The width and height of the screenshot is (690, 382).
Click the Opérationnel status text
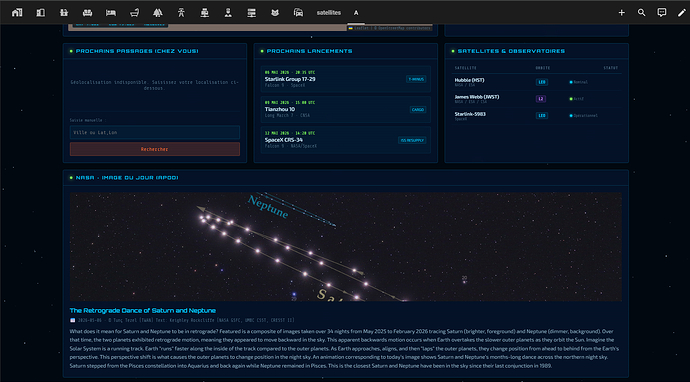(585, 116)
